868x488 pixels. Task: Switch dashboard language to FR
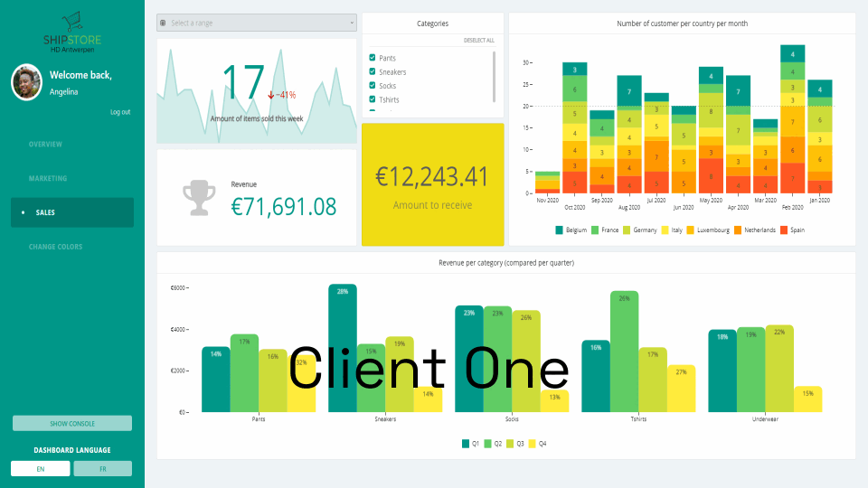[102, 468]
